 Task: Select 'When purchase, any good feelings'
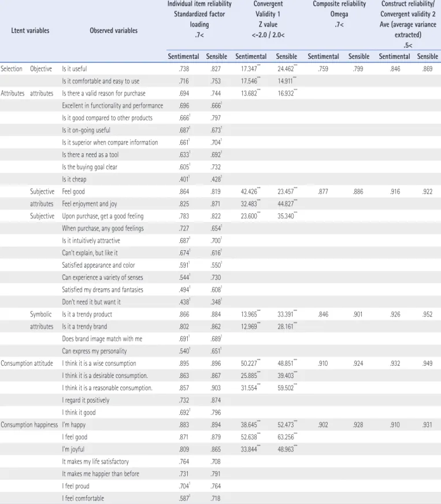103,228
